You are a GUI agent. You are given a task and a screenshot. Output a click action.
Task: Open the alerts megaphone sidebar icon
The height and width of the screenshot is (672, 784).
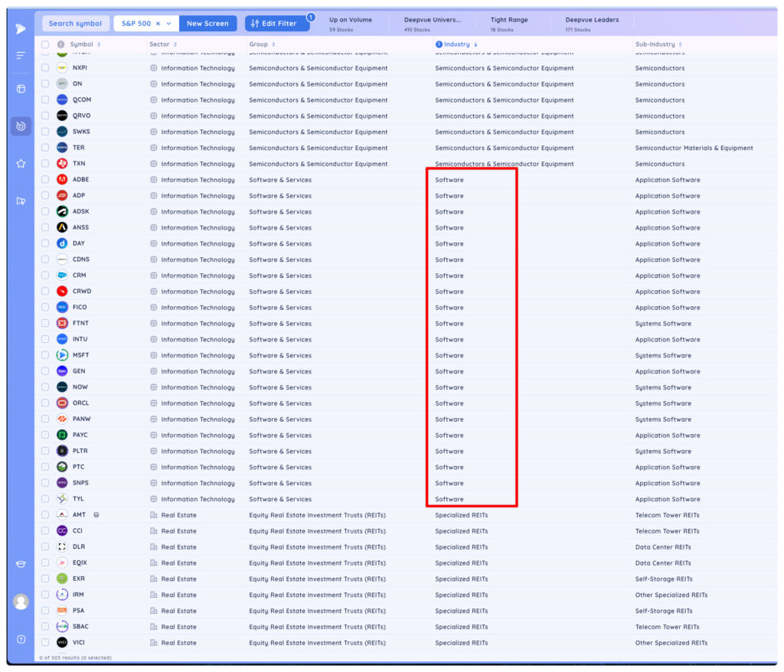pos(21,201)
